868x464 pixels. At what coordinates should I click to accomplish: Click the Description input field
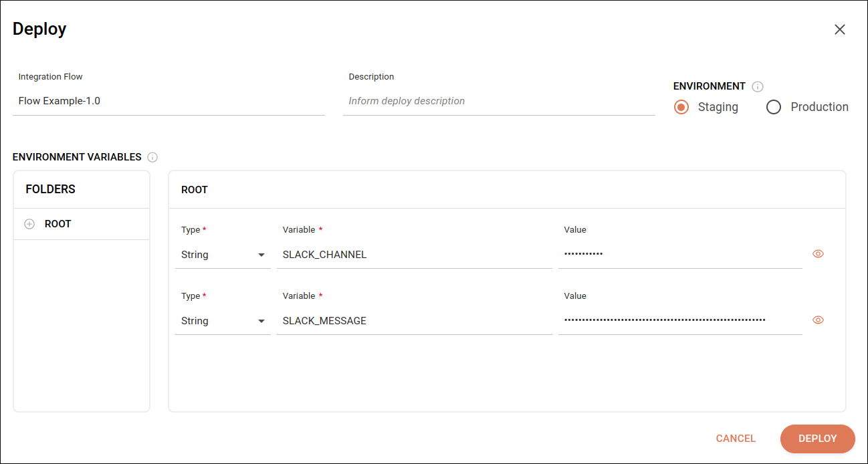(x=498, y=101)
